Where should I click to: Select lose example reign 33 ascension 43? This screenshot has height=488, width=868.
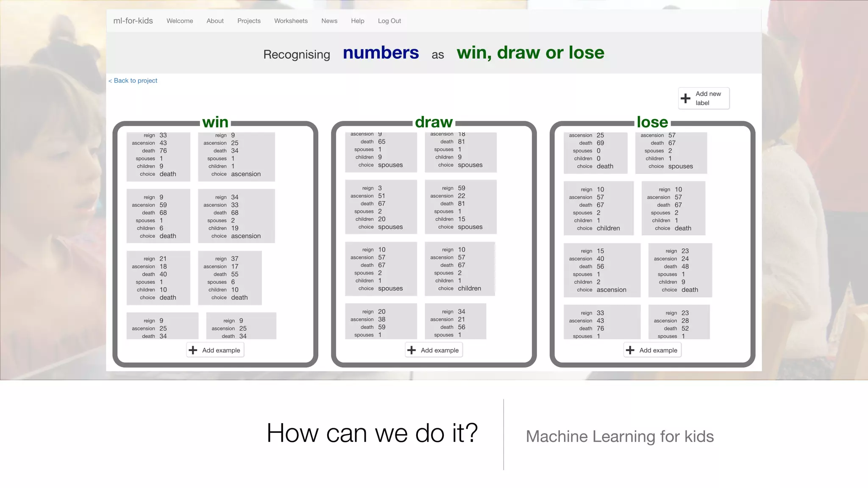pyautogui.click(x=602, y=322)
